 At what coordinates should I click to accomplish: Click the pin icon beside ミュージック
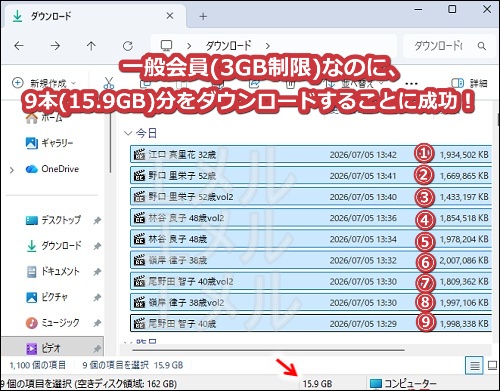97,323
